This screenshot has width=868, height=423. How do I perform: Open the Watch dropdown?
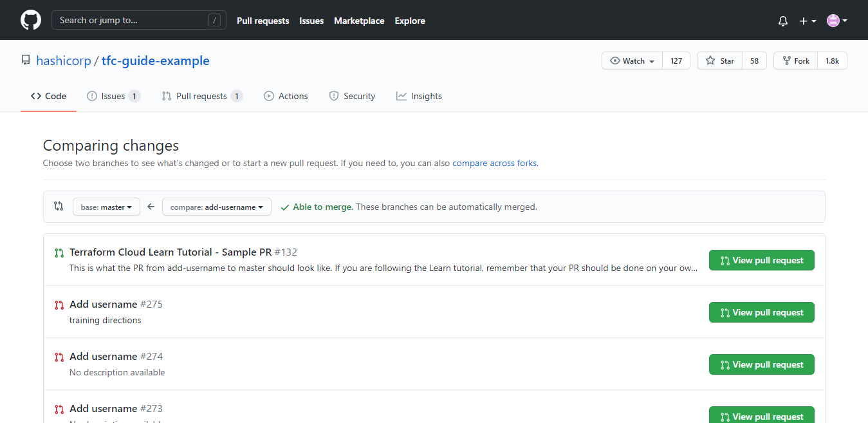(x=631, y=61)
